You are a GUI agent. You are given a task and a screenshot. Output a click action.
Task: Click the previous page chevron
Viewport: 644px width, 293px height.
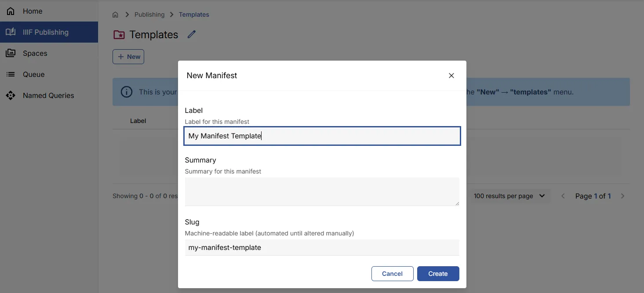tap(563, 196)
